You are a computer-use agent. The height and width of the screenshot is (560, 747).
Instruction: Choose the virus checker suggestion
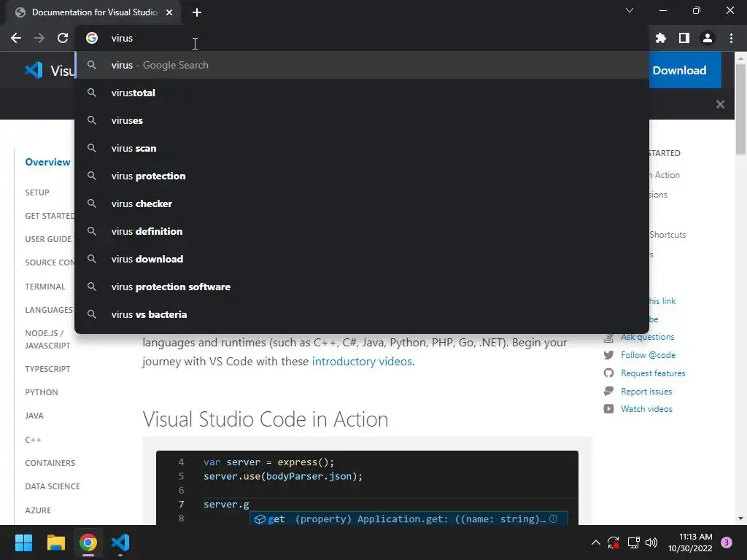click(x=362, y=203)
